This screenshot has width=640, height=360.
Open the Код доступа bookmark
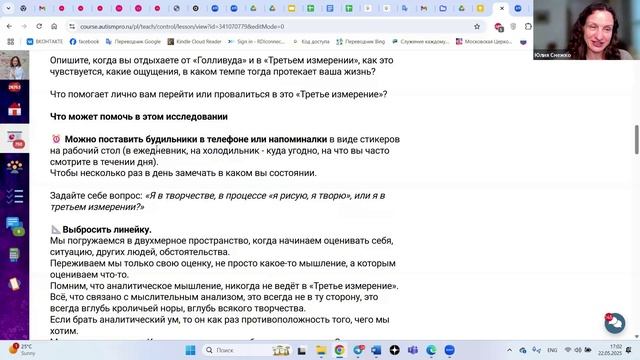tap(311, 42)
